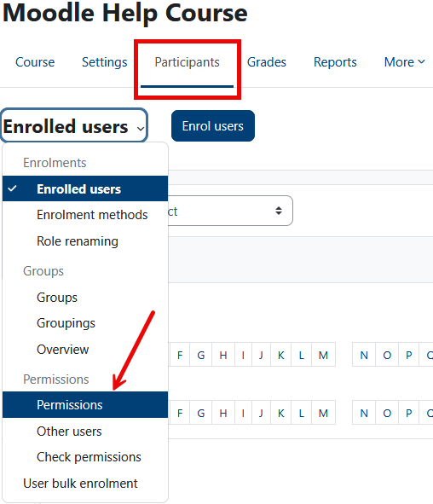Image resolution: width=433 pixels, height=504 pixels.
Task: Collapse the Enrolled users dropdown heading
Action: (x=74, y=125)
